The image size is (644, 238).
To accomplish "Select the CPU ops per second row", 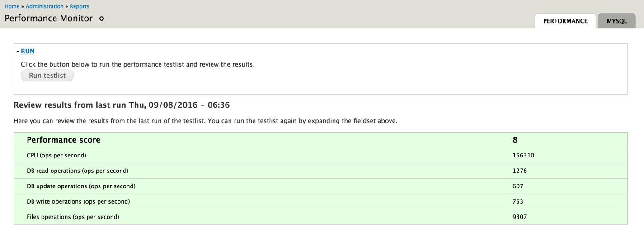I will 56,155.
